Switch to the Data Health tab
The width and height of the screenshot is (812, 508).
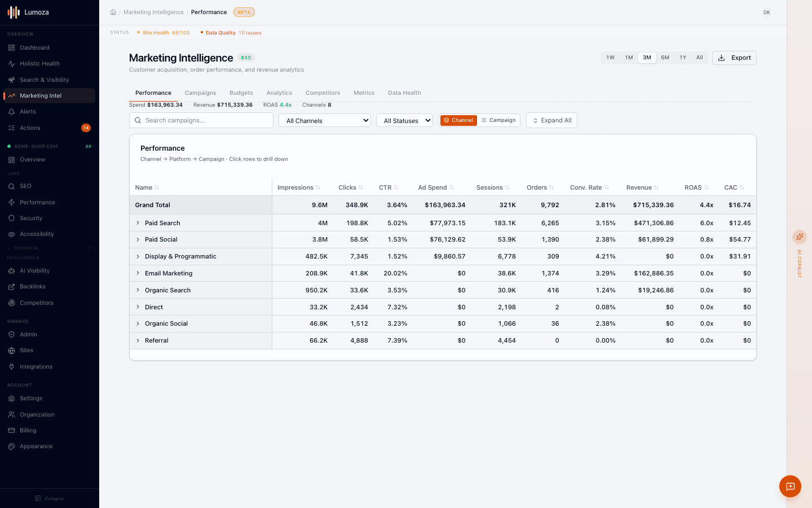click(x=404, y=93)
